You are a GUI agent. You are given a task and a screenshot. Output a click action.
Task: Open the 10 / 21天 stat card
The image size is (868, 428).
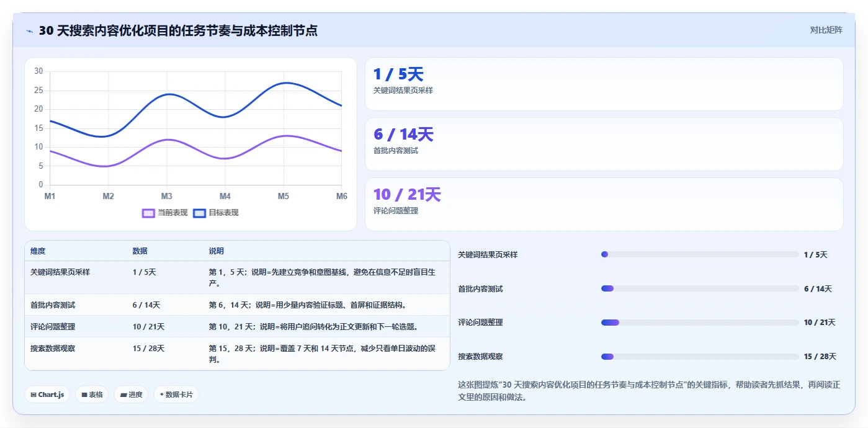[x=604, y=205]
